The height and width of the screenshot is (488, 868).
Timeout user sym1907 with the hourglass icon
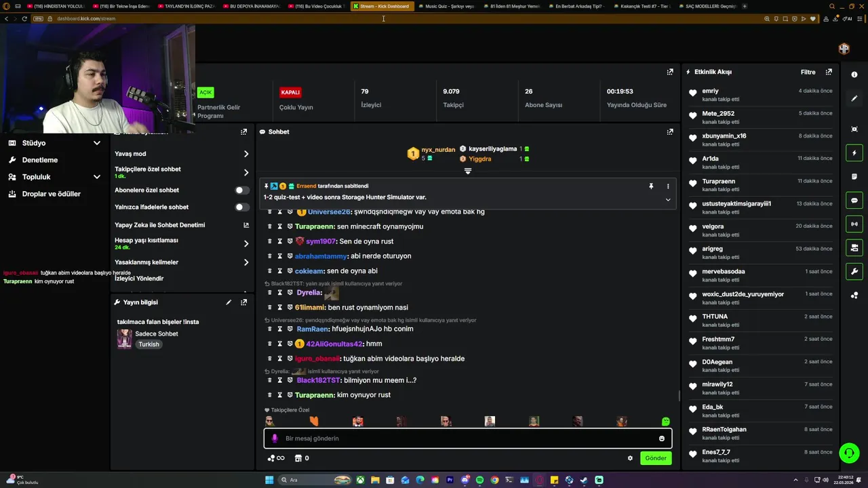point(279,241)
